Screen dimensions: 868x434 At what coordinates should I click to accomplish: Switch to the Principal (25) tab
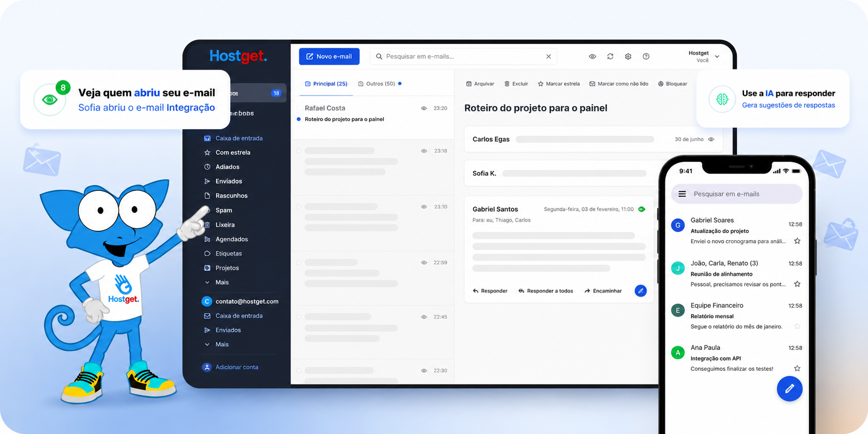click(326, 84)
